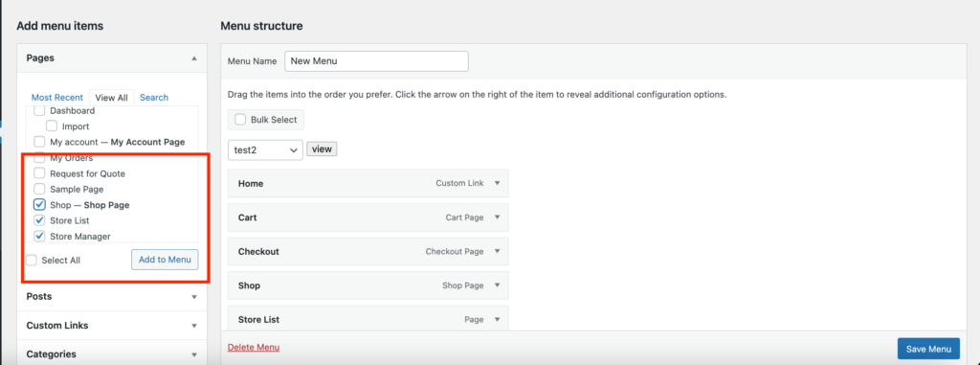Click the Add menu items heading
This screenshot has width=980, height=365.
pyautogui.click(x=60, y=26)
